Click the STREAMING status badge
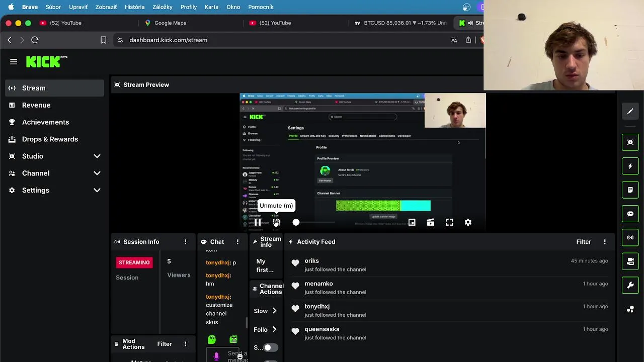This screenshot has height=362, width=644. (x=134, y=262)
